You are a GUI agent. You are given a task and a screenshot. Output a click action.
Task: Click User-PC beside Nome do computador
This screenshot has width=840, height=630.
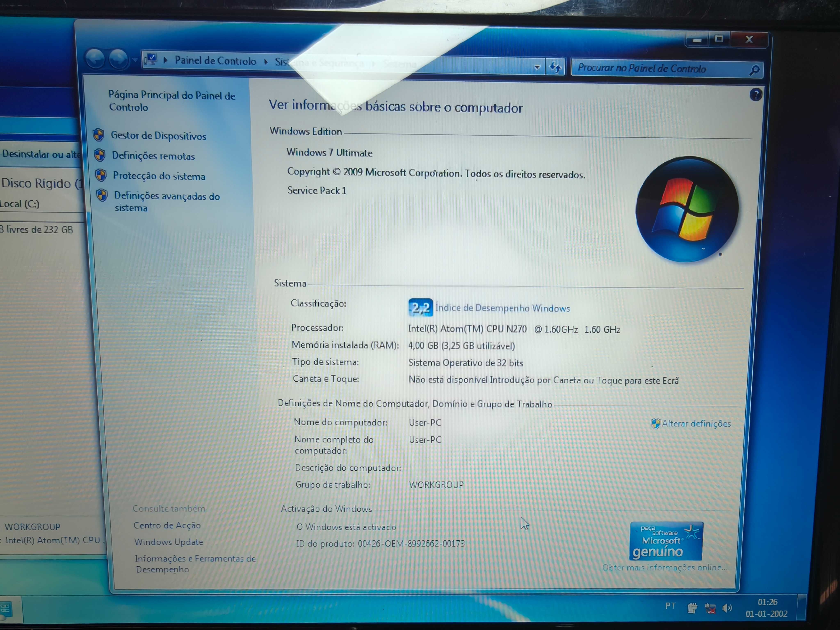coord(425,422)
